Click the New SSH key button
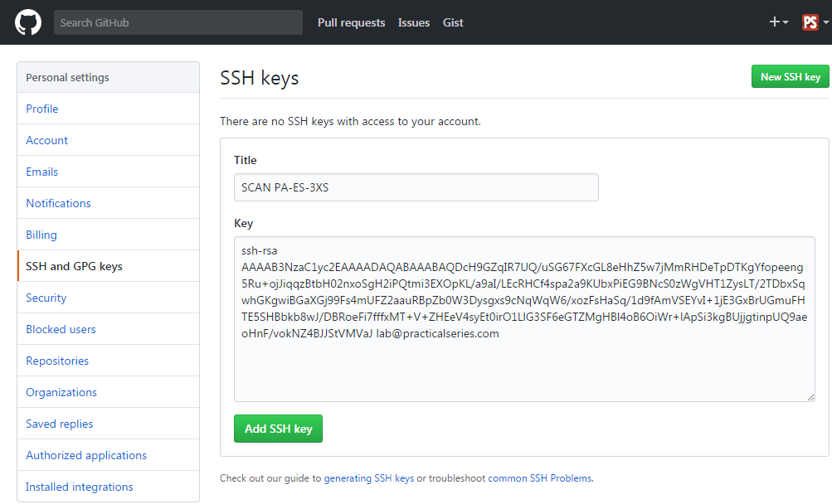832x504 pixels. 790,76
